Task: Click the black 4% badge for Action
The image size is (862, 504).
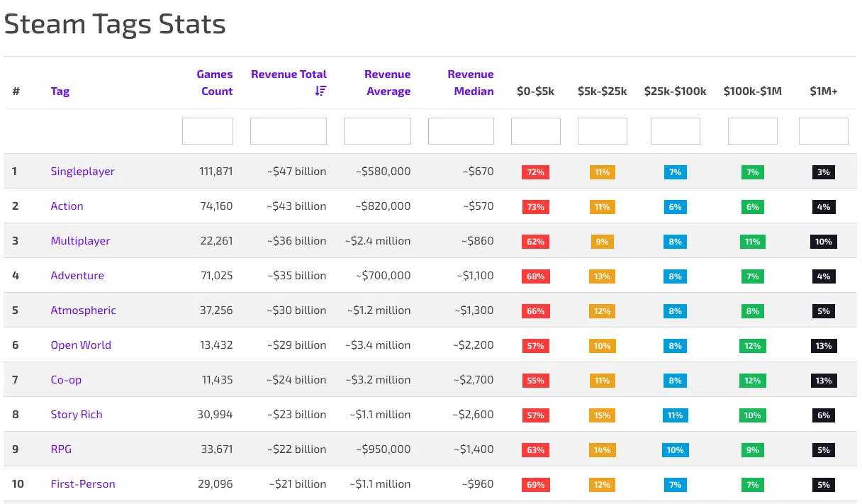Action: (824, 207)
